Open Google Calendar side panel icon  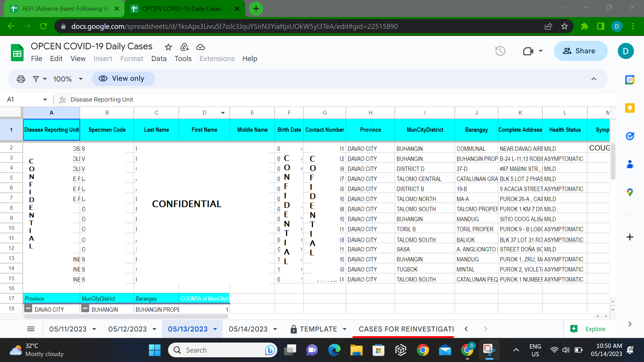point(630,80)
